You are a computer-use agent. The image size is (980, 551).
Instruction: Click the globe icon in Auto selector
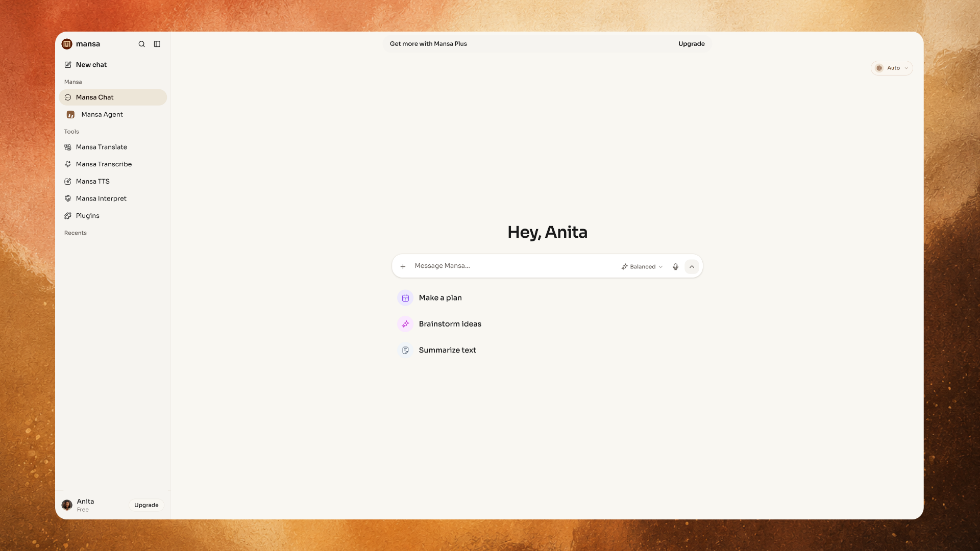[879, 68]
